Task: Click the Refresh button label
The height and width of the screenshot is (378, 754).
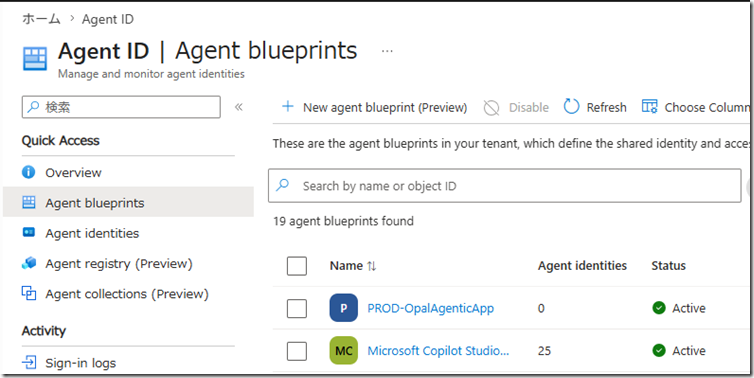Action: coord(606,107)
